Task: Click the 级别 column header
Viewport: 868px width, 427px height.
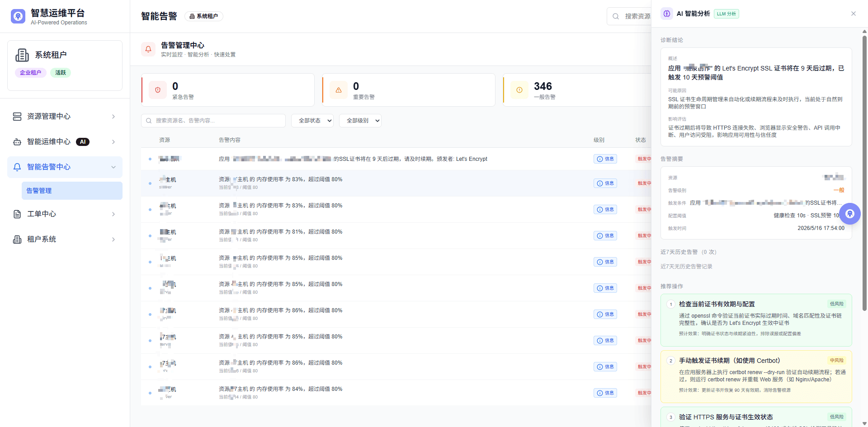Action: [x=599, y=140]
